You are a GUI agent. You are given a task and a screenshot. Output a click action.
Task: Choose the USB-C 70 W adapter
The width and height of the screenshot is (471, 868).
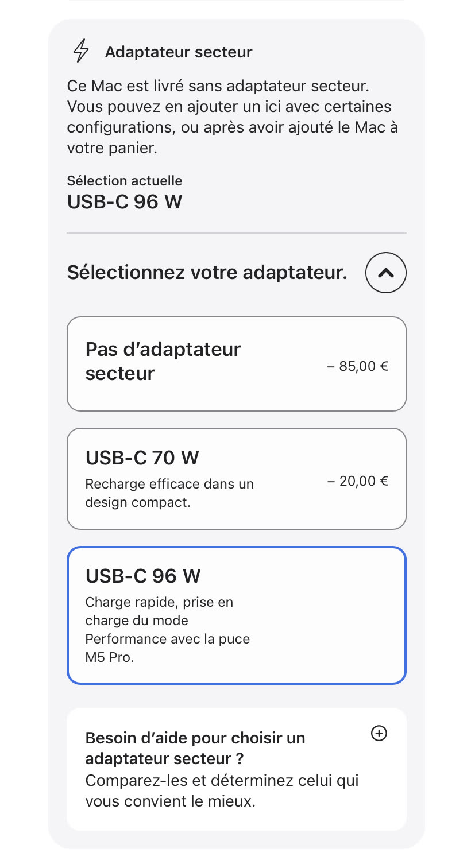click(x=236, y=479)
